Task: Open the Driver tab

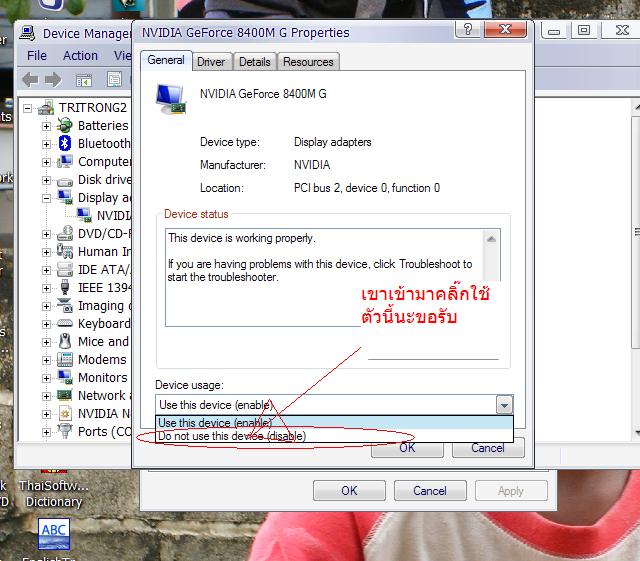Action: tap(211, 62)
